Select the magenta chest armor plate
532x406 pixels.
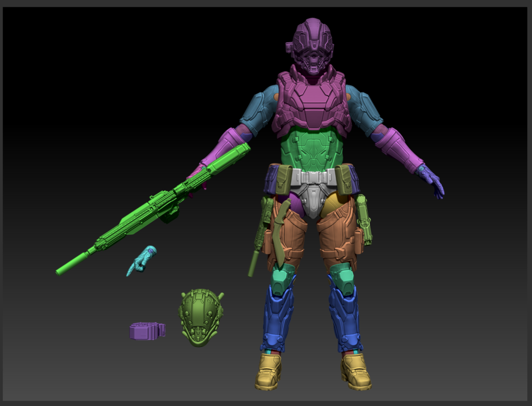pyautogui.click(x=311, y=102)
